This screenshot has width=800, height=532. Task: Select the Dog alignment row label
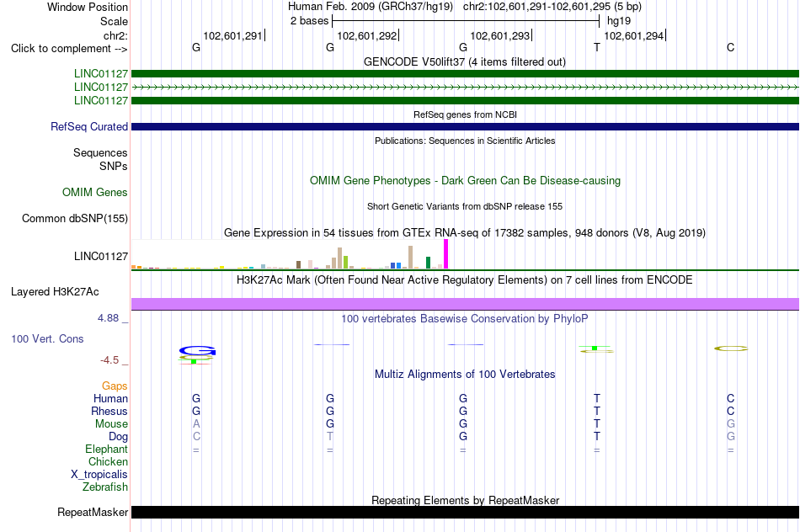point(118,437)
